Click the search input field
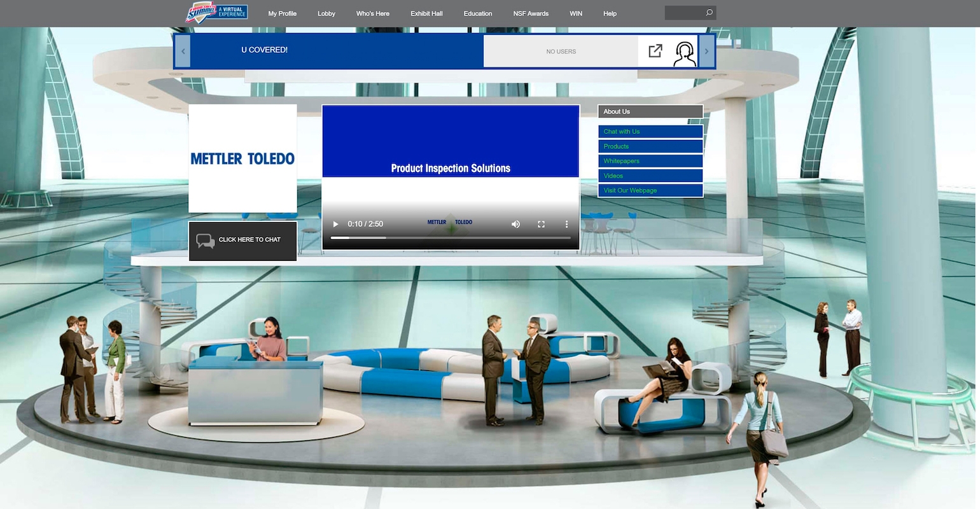 click(683, 13)
